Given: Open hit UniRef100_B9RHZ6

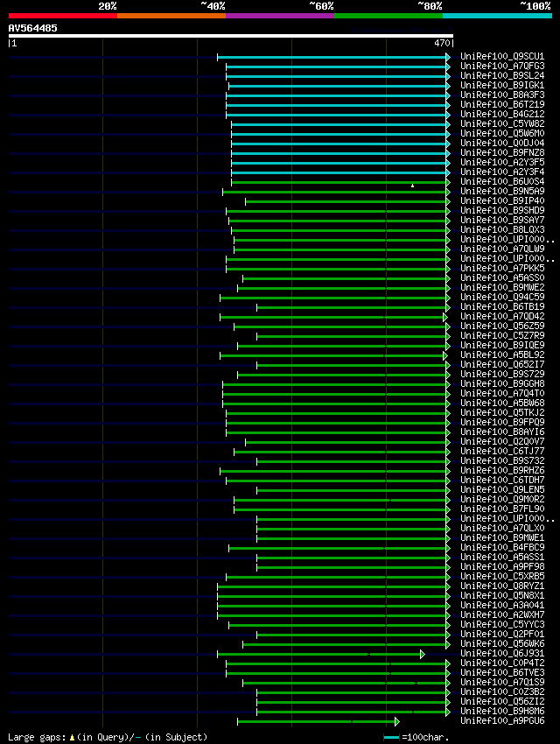Looking at the screenshot, I should (x=502, y=470).
